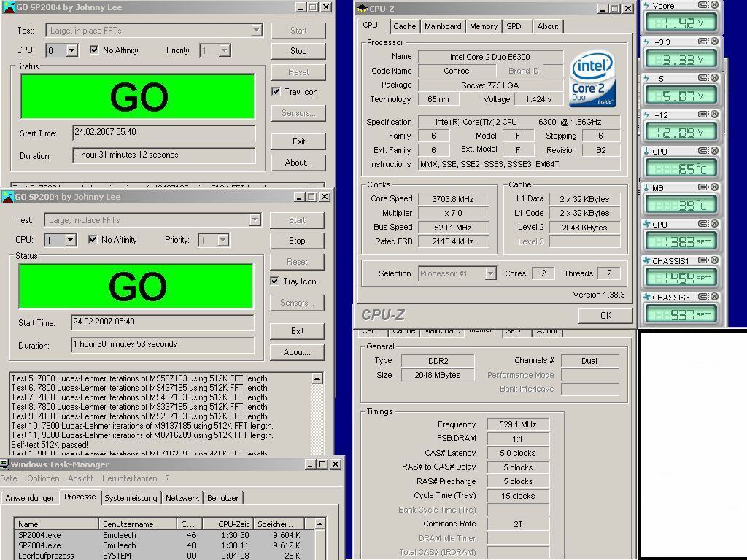Click the fan icon on the CPU RPM widget
Image resolution: width=747 pixels, height=560 pixels.
646,224
